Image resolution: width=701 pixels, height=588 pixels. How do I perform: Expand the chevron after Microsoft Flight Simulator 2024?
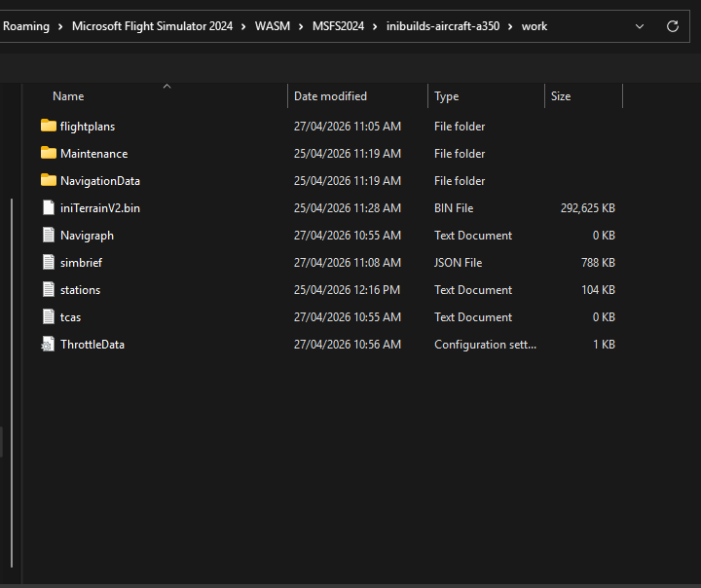click(243, 26)
